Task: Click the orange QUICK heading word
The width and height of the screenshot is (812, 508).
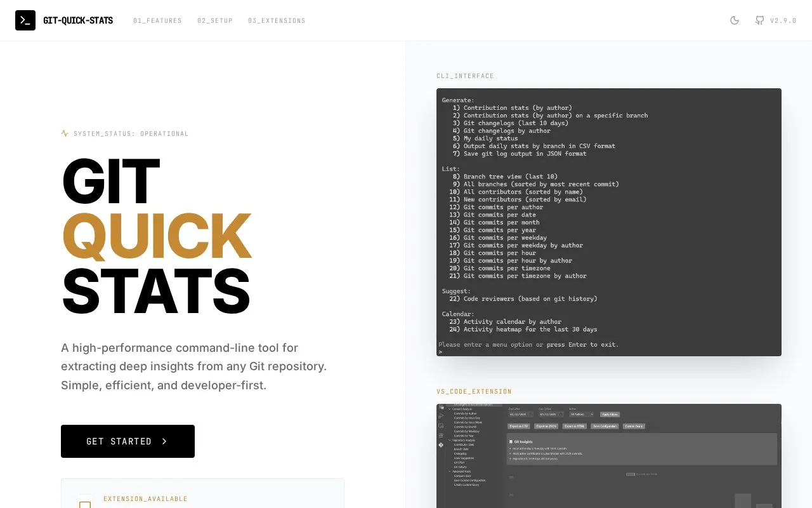Action: [x=157, y=236]
